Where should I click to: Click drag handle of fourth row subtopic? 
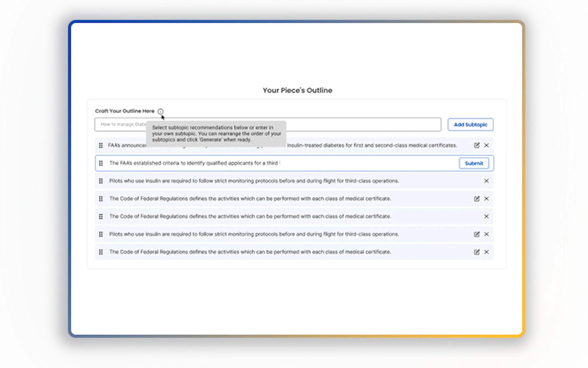coord(101,199)
